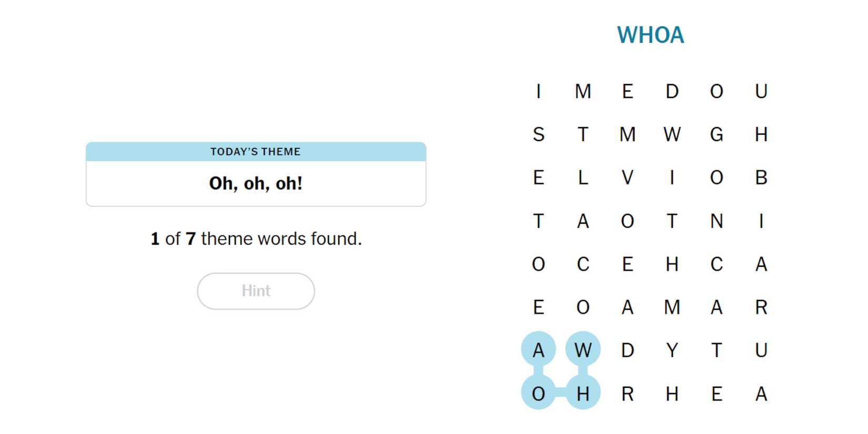Select letter W between M and G
This screenshot has width=868, height=434.
click(672, 135)
